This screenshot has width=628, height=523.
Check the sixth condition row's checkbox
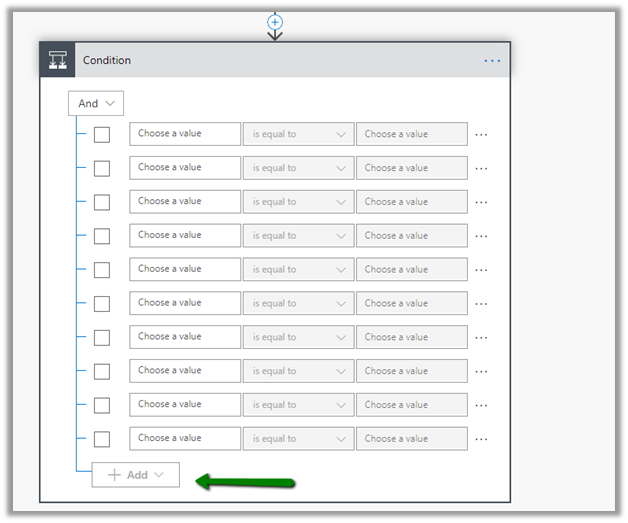(x=102, y=304)
